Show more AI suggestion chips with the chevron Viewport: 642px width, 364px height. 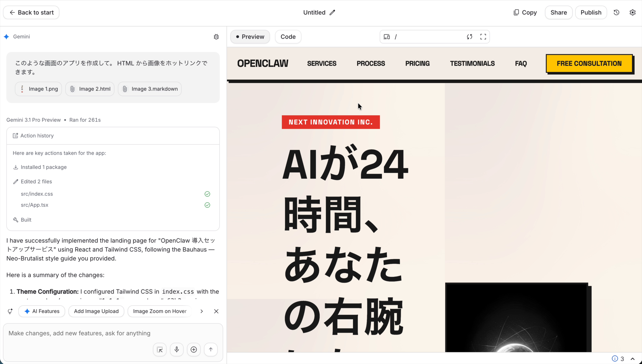pos(202,311)
